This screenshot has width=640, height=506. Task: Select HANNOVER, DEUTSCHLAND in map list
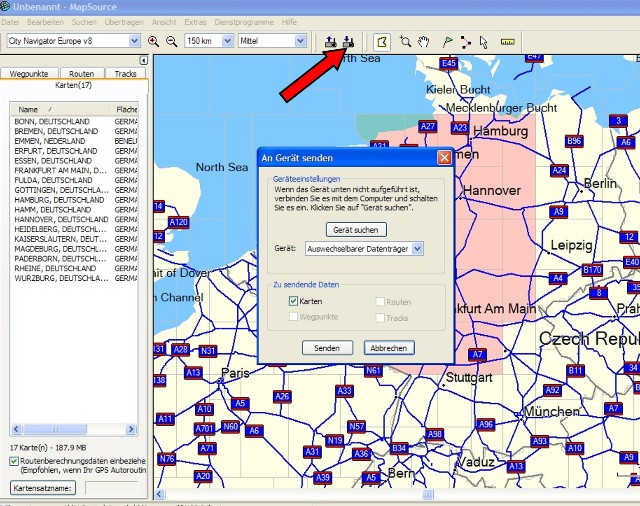61,219
